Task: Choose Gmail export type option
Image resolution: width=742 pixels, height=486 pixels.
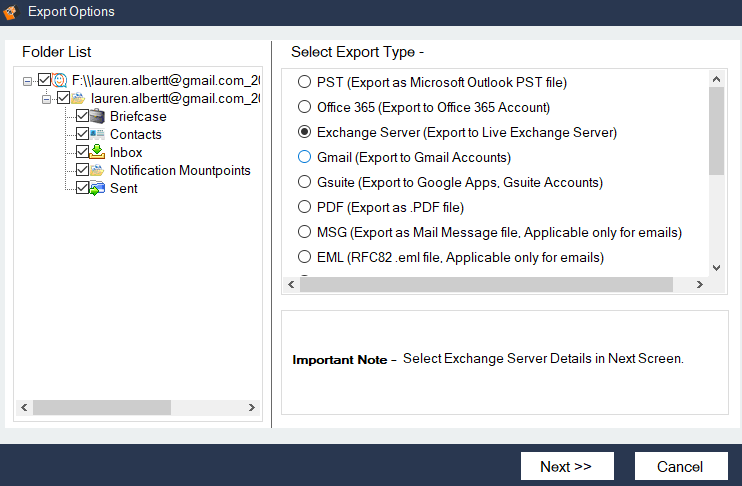Action: coord(305,157)
